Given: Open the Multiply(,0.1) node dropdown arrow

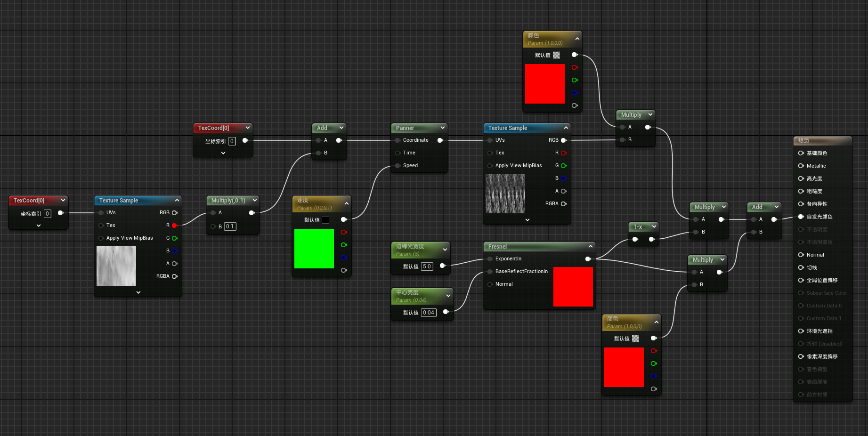Looking at the screenshot, I should tap(255, 200).
